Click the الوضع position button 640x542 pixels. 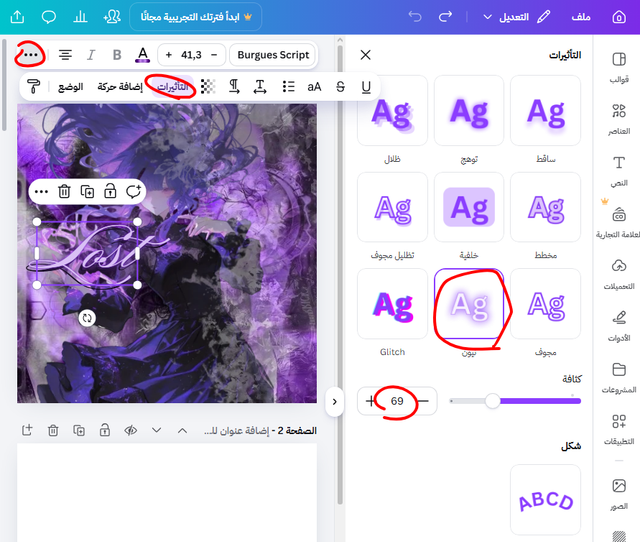[x=71, y=87]
